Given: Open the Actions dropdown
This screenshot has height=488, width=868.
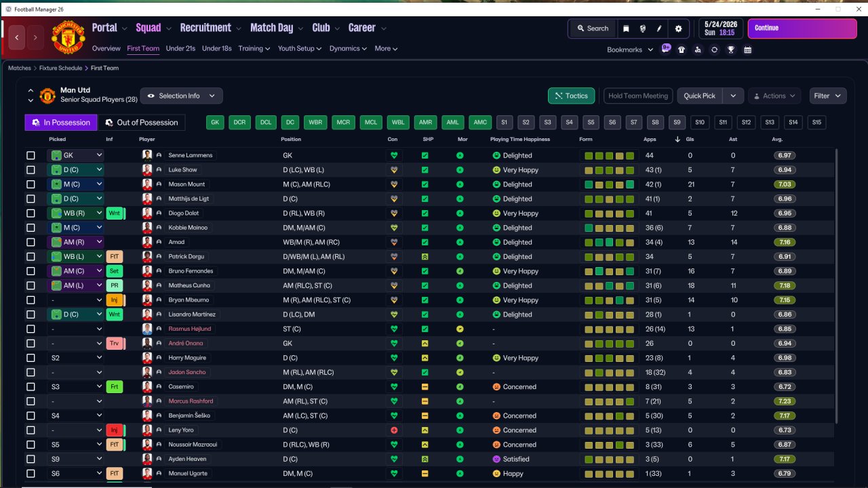Looking at the screenshot, I should coord(774,96).
